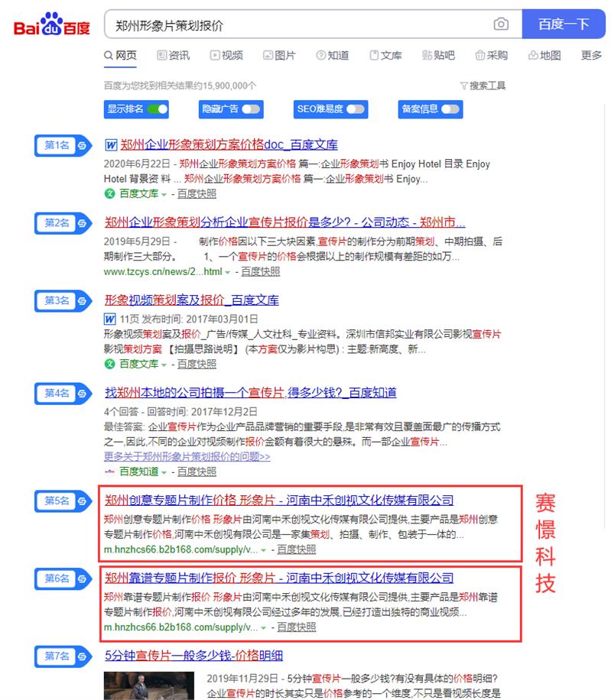This screenshot has width=611, height=700.
Task: Click 百度一下 search button
Action: point(564,24)
